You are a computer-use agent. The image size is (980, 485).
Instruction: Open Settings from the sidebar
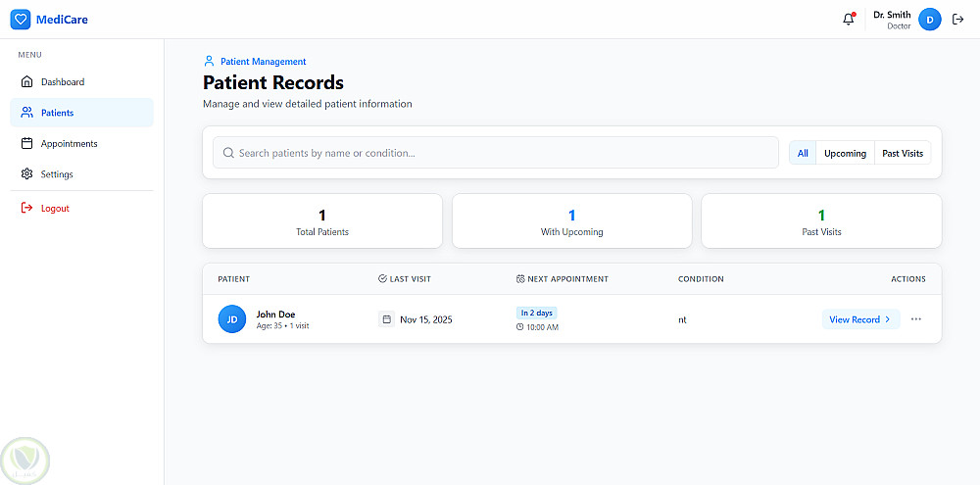(82, 173)
